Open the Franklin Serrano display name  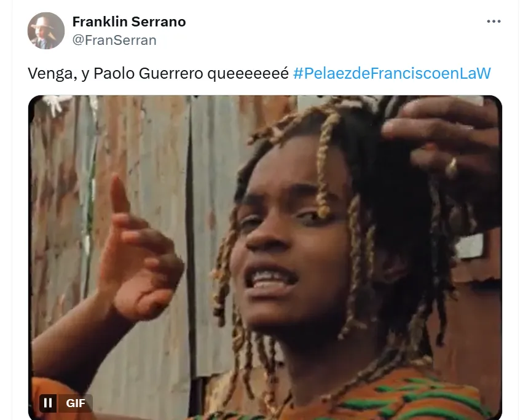(129, 22)
